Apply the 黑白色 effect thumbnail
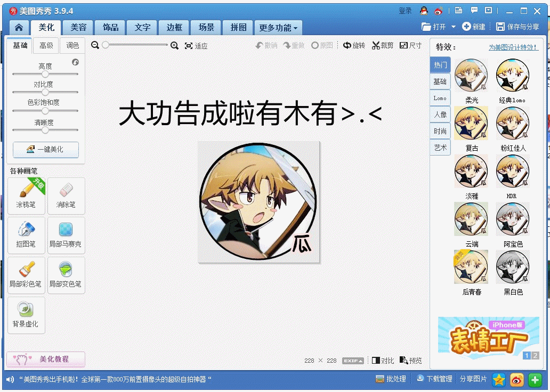550x392 pixels. (x=513, y=267)
